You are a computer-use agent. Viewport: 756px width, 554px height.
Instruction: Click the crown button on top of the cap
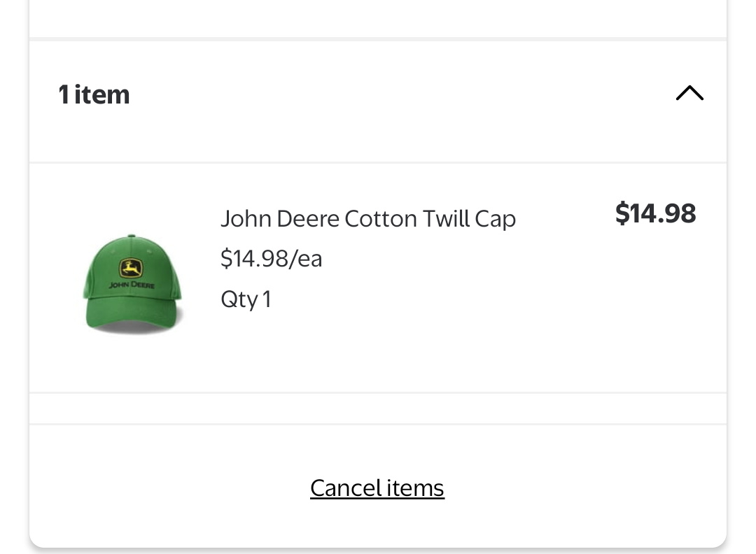[x=131, y=236]
